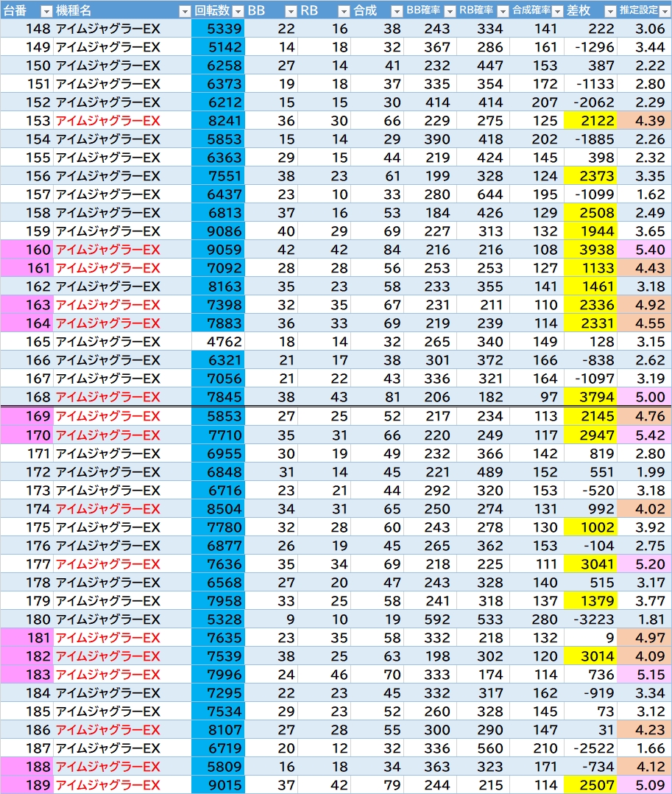Select machine number cell 148
The width and height of the screenshot is (672, 794).
pos(26,29)
